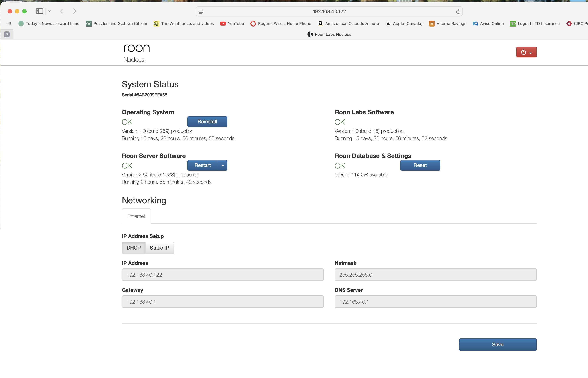The image size is (588, 378).
Task: Click the Gateway input field
Action: (x=223, y=302)
